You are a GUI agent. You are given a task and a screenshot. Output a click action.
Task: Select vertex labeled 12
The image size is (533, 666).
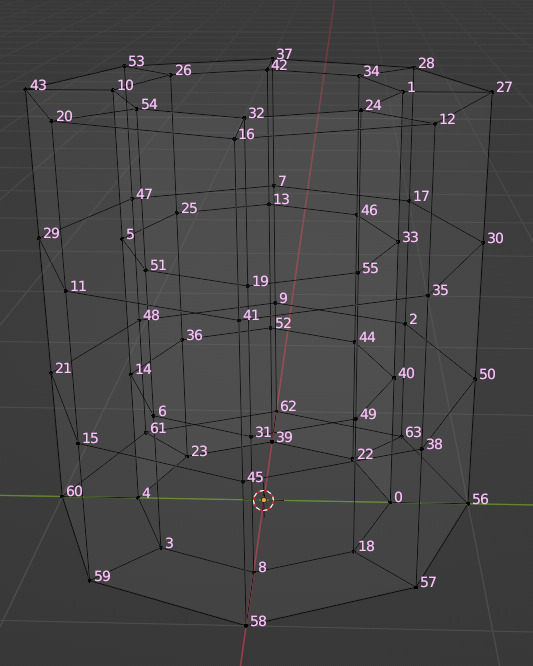pos(435,124)
